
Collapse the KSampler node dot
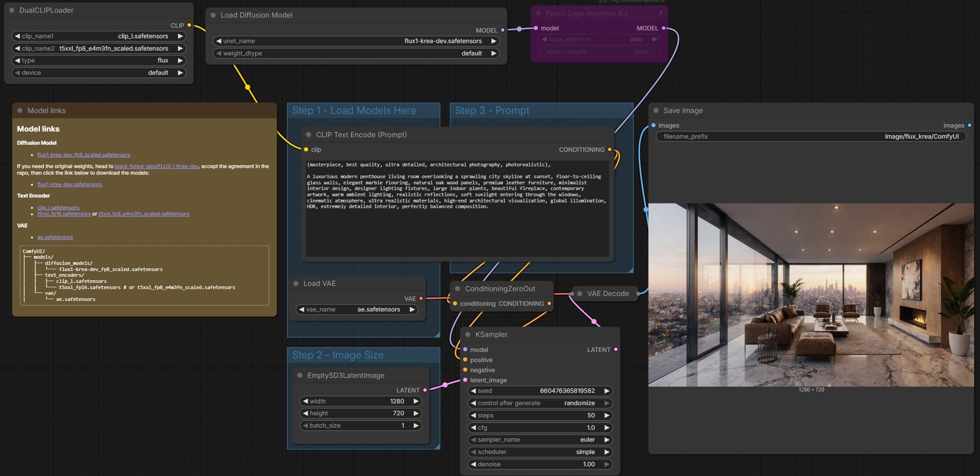[x=468, y=334]
